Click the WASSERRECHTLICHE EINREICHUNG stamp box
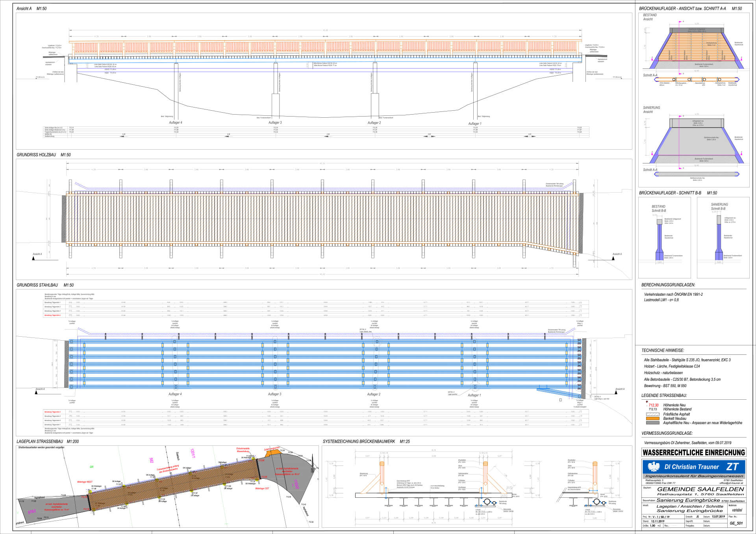 point(693,452)
